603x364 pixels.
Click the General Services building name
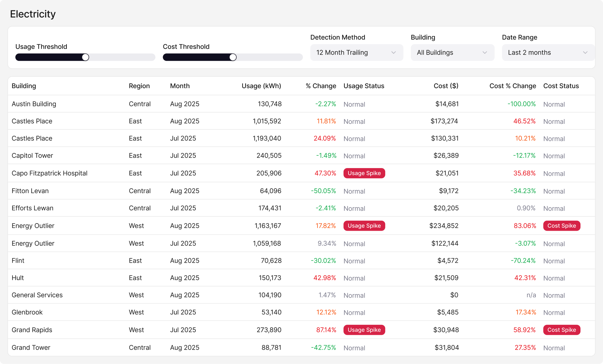pos(37,295)
